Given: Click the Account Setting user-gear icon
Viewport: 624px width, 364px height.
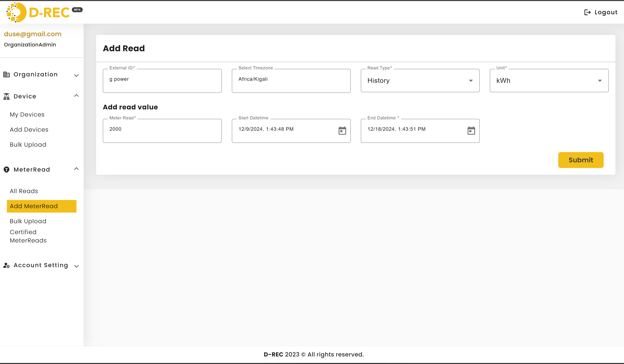Looking at the screenshot, I should pos(6,265).
